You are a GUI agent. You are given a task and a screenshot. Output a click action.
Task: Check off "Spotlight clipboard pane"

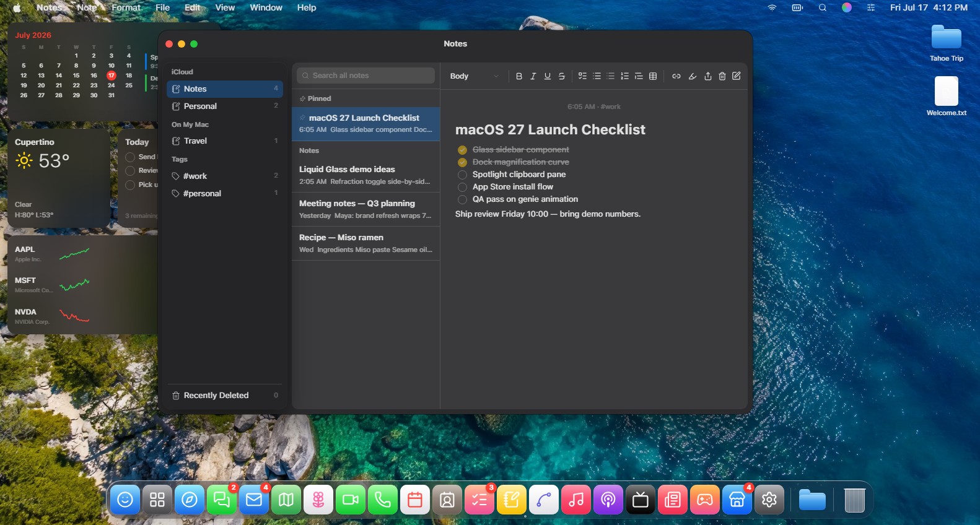click(x=462, y=175)
